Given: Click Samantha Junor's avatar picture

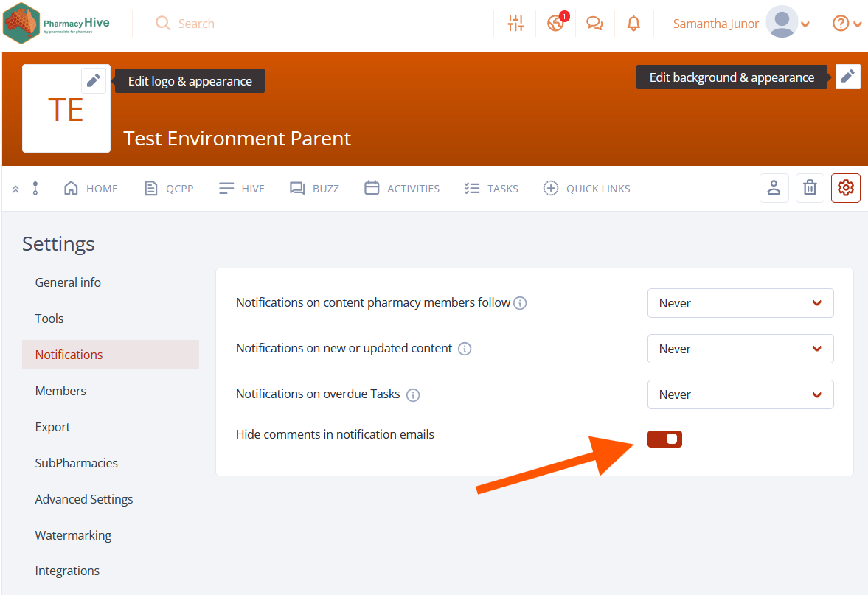Looking at the screenshot, I should coord(782,22).
